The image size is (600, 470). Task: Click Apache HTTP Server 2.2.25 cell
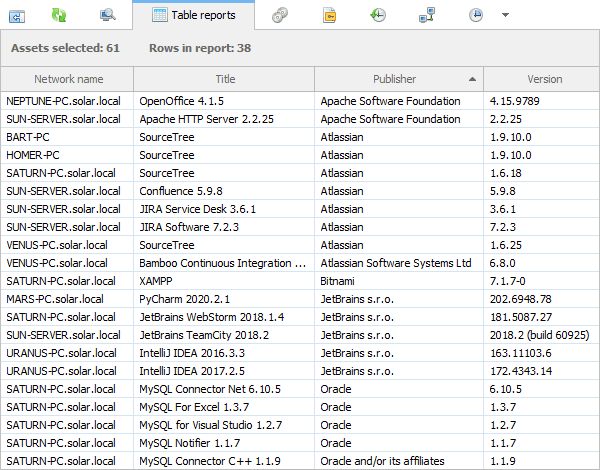(224, 119)
